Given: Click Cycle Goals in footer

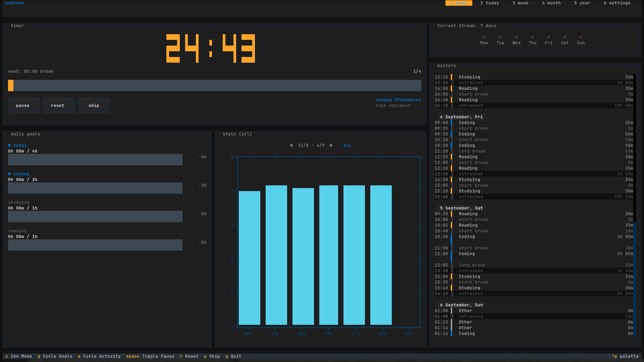Looking at the screenshot, I should (x=55, y=356).
